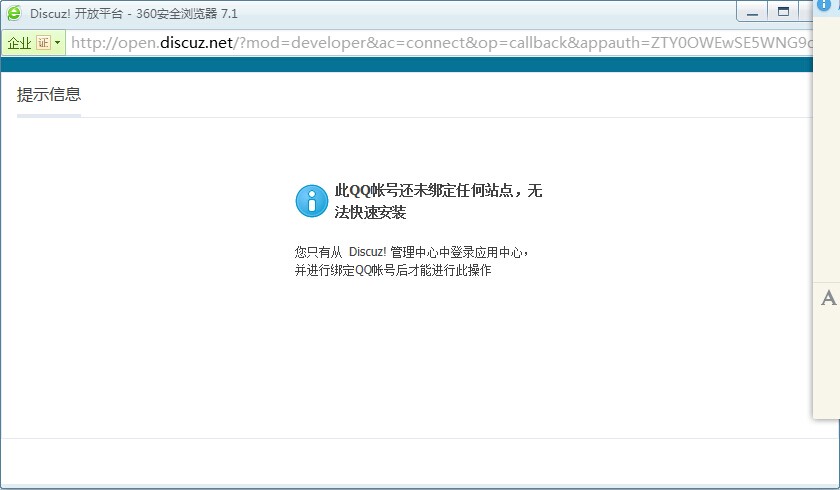Click the letter A icon in side panel
This screenshot has width=840, height=490.
click(x=828, y=298)
